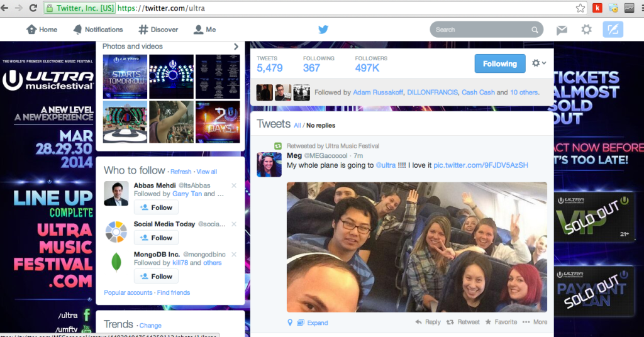View the 497K Followers count
The width and height of the screenshot is (644, 337).
tap(371, 64)
